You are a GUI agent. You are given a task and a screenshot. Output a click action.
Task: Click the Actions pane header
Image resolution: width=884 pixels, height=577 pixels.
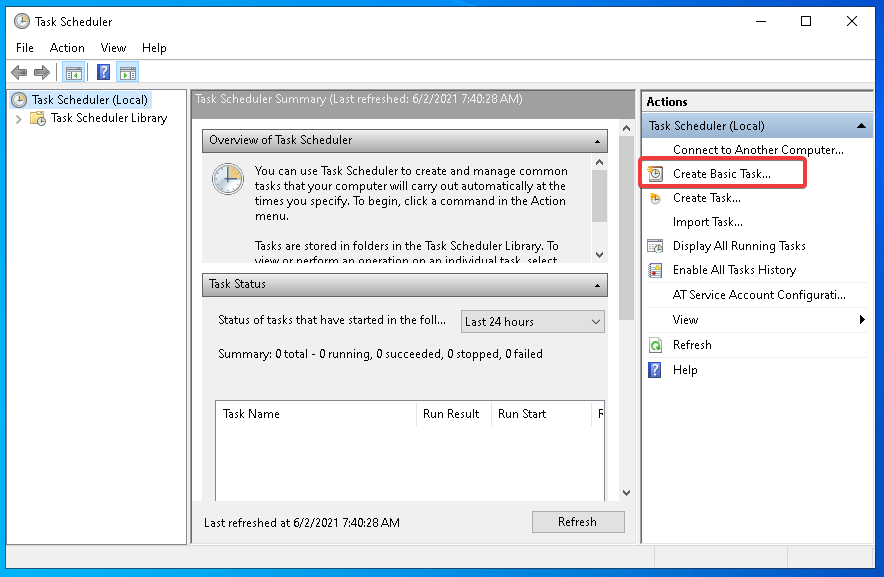coord(757,102)
